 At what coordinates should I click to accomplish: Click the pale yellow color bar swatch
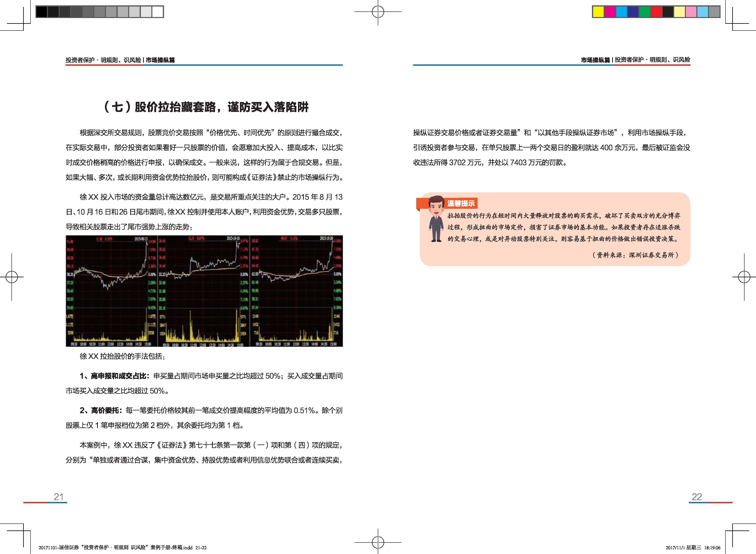680,12
